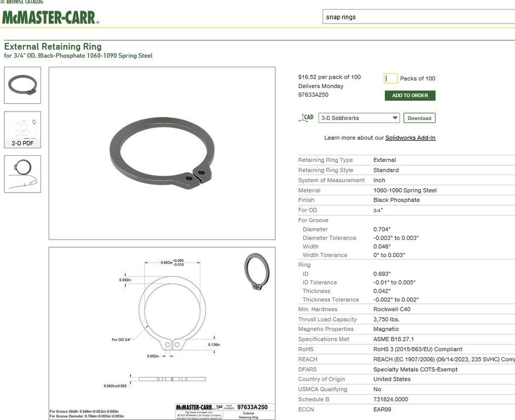515x420 pixels.
Task: Click the For OD label
Action: pos(308,211)
